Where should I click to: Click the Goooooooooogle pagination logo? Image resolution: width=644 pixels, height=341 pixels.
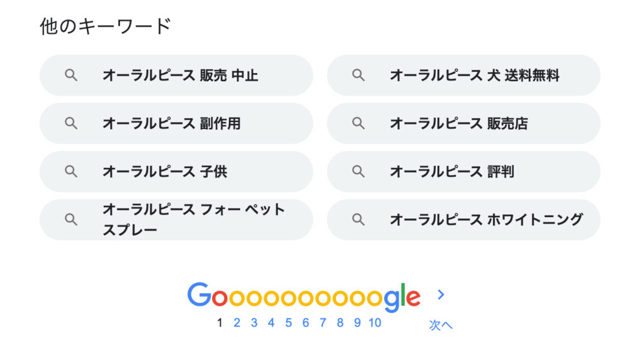click(x=304, y=296)
